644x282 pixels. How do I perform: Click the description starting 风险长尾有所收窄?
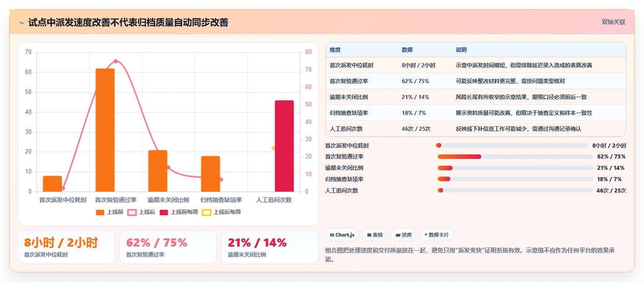coord(521,97)
